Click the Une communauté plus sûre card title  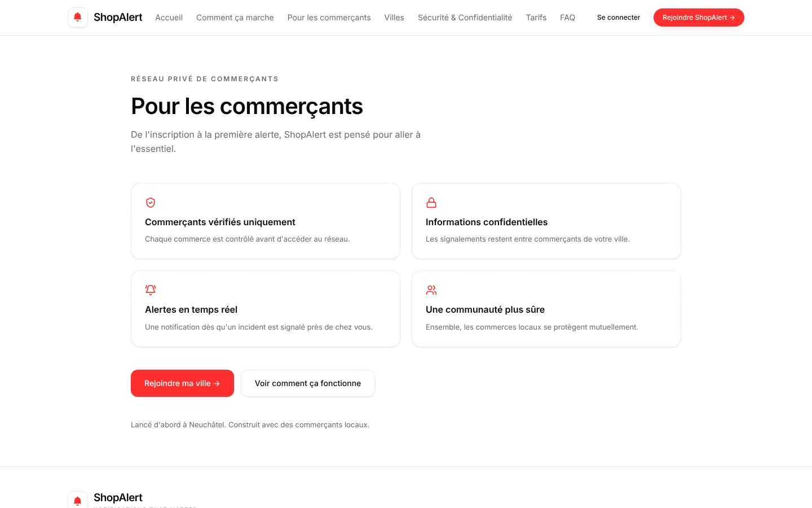[x=485, y=310]
